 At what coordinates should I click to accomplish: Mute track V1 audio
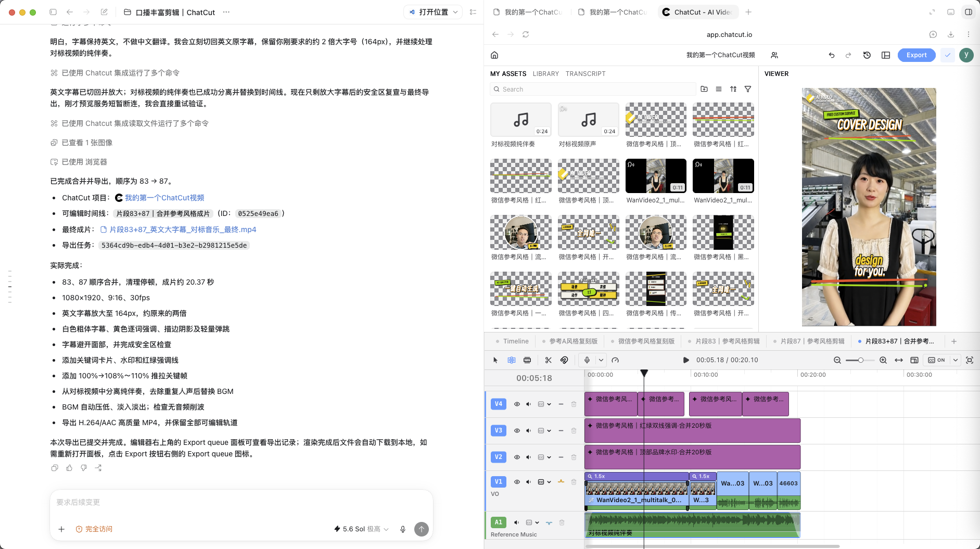tap(529, 482)
